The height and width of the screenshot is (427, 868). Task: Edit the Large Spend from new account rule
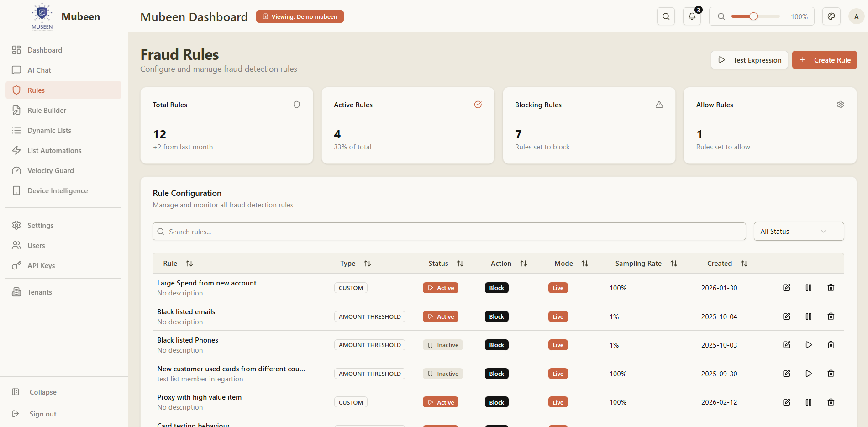click(x=786, y=288)
